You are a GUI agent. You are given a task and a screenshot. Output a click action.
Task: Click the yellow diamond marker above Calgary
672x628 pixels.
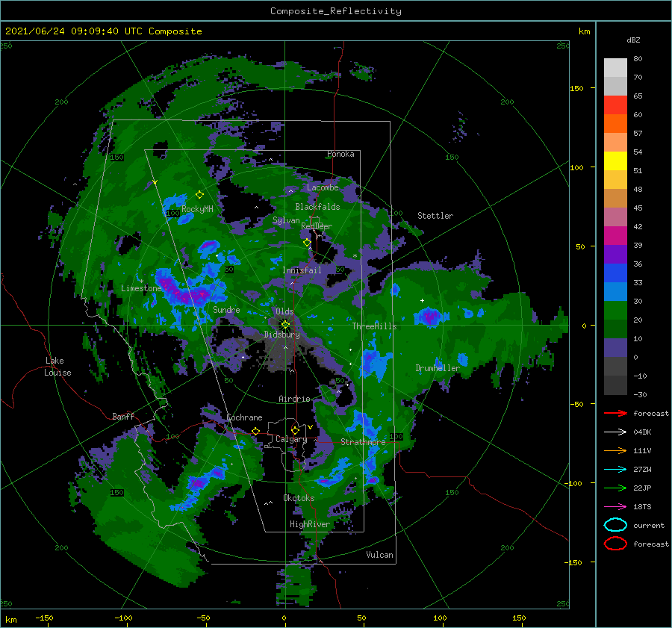click(295, 430)
